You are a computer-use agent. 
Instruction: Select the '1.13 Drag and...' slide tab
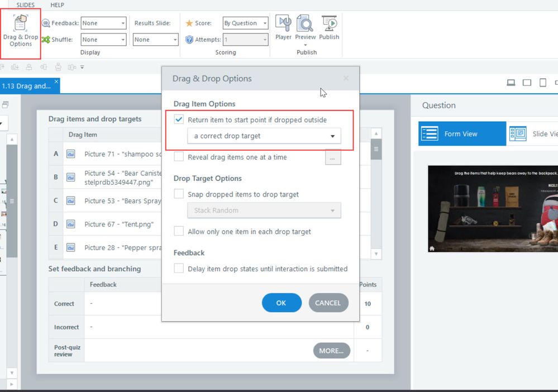(x=27, y=86)
